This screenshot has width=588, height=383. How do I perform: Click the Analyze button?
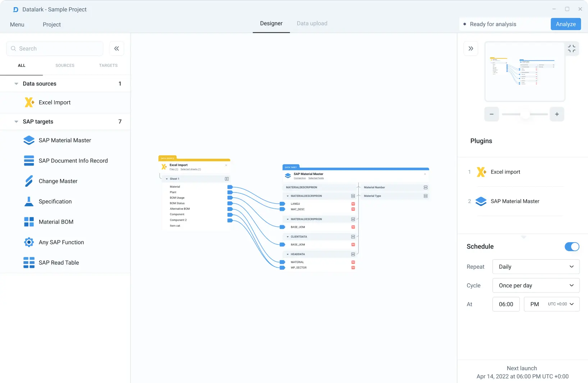pos(566,24)
